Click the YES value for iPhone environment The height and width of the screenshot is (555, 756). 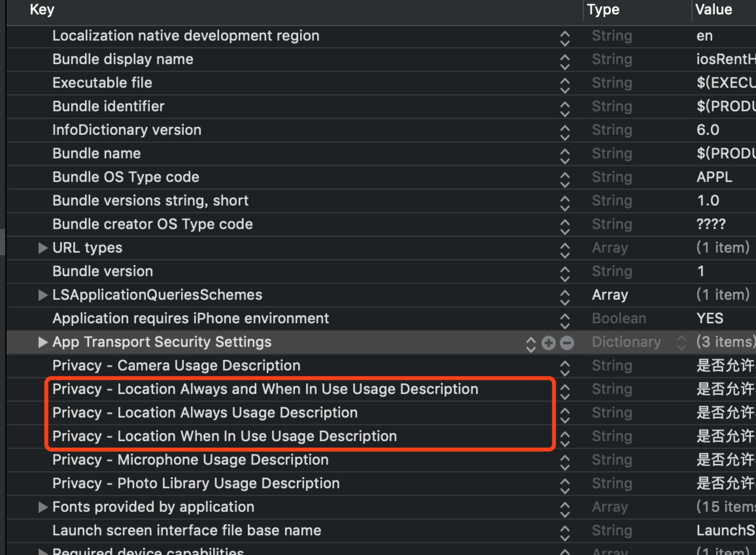(710, 318)
